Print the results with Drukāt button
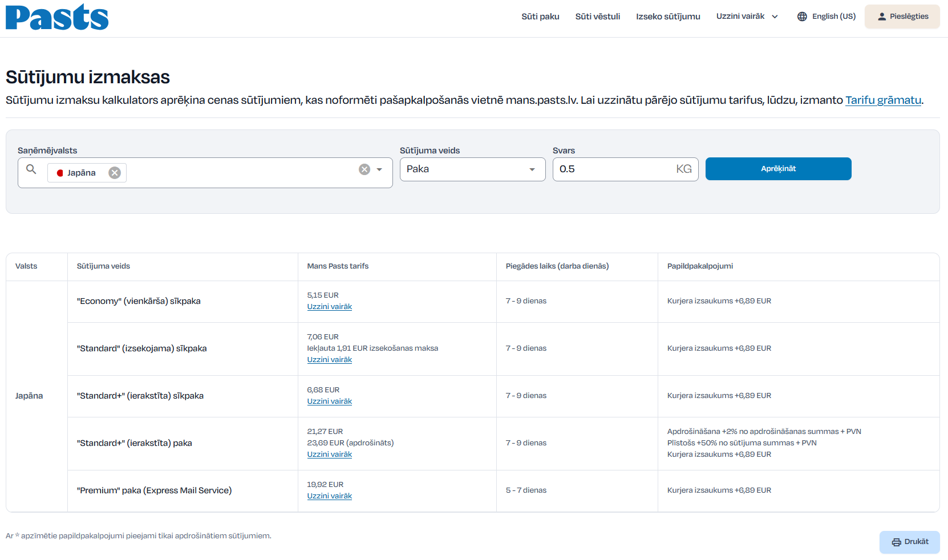Viewport: 948px width, 560px height. pyautogui.click(x=909, y=542)
